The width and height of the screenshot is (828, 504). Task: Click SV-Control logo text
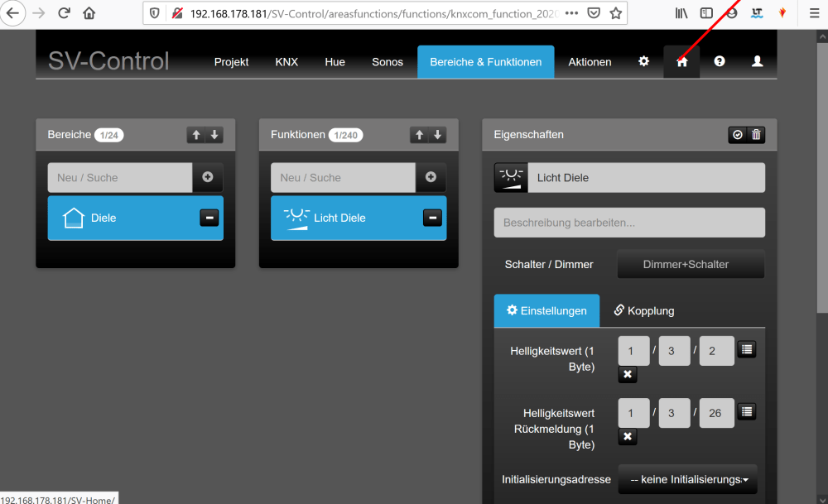pos(108,60)
